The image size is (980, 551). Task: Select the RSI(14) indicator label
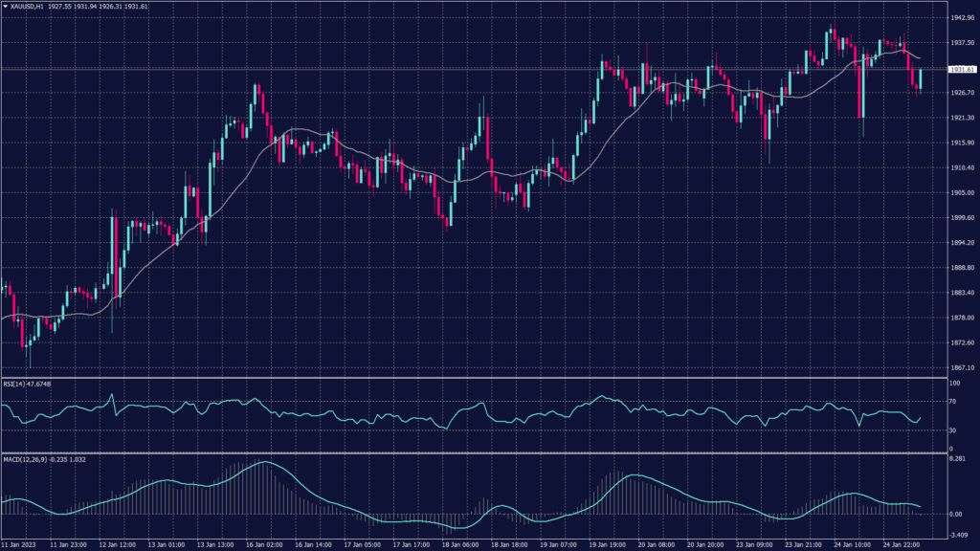(x=27, y=384)
